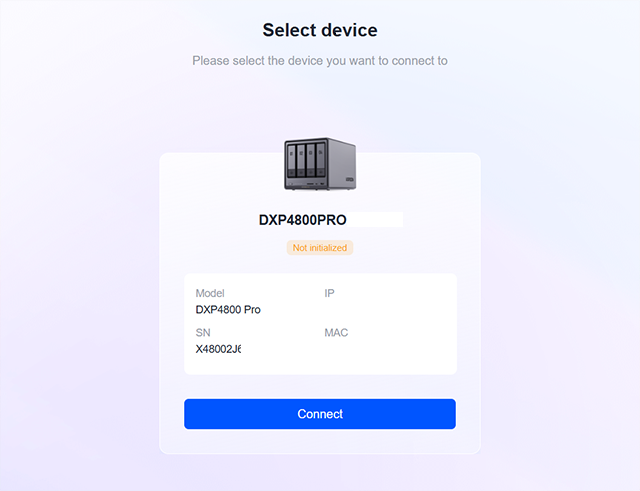
Task: Click the drive bays on the NAS picture
Action: pyautogui.click(x=304, y=163)
